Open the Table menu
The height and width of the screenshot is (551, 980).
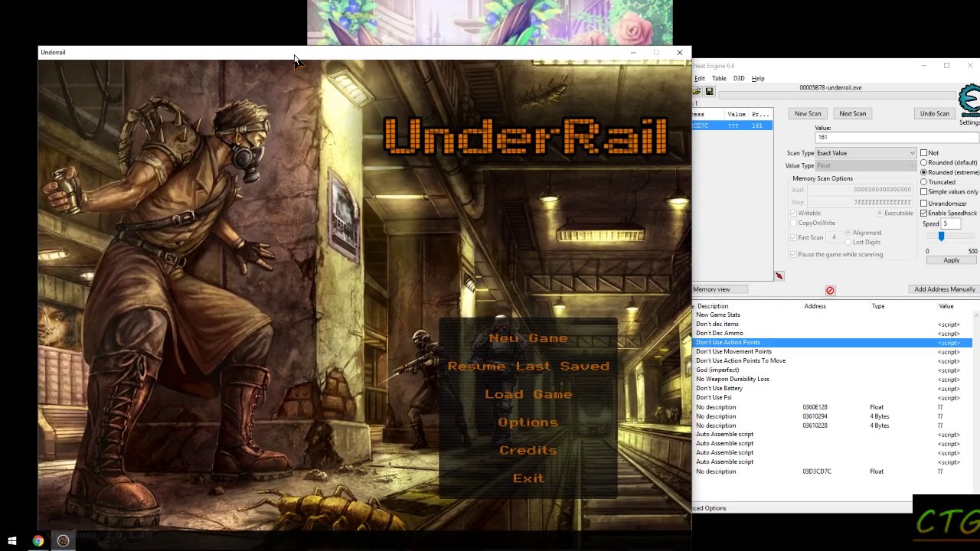719,79
